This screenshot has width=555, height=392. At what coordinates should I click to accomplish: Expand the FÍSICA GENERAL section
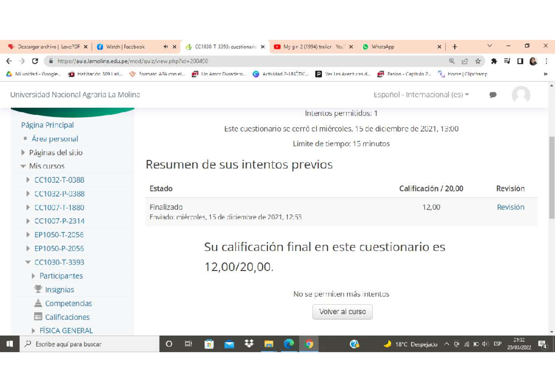pos(33,331)
